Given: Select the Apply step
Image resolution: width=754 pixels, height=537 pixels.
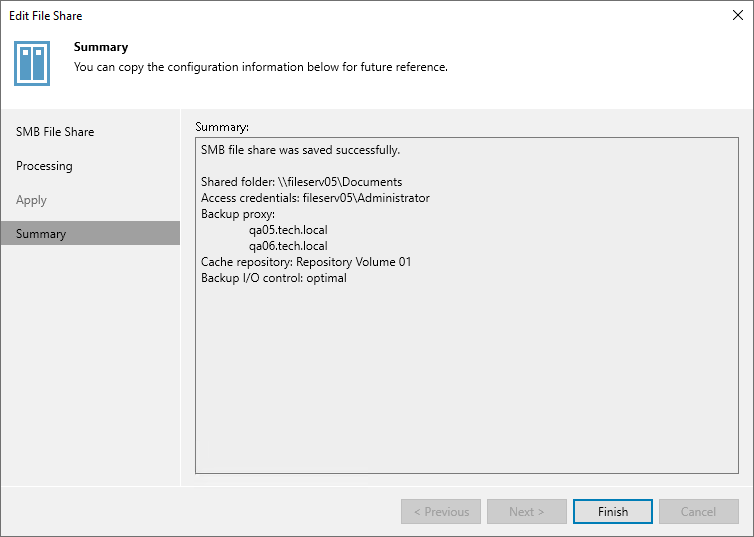Looking at the screenshot, I should tap(31, 200).
